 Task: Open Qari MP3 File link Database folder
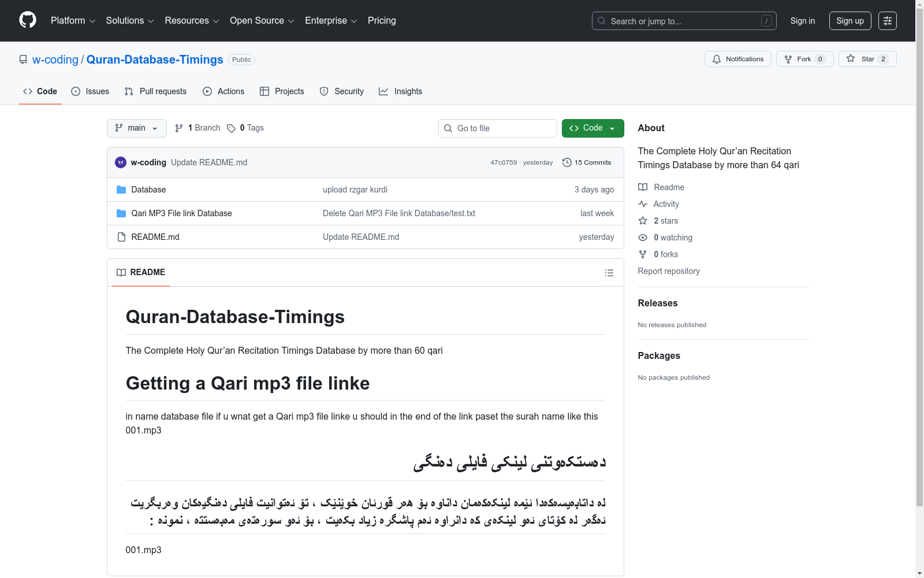click(181, 213)
